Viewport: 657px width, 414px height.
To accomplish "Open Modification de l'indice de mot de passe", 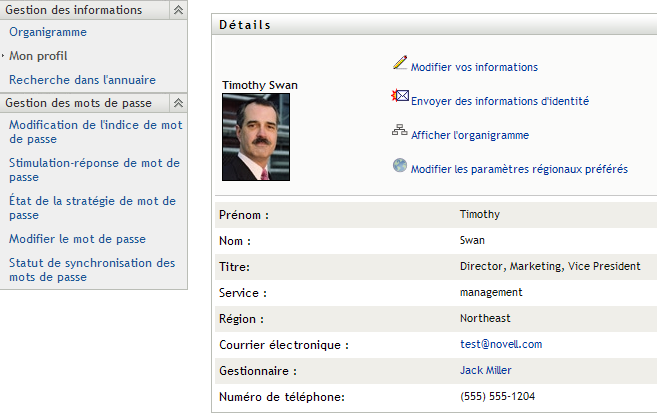I will [x=94, y=132].
